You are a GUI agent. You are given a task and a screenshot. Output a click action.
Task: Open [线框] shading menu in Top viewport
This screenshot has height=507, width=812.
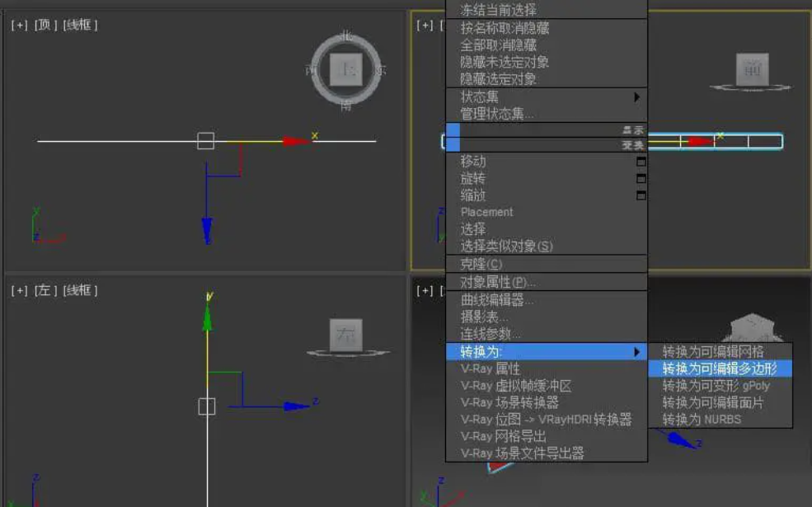click(80, 25)
